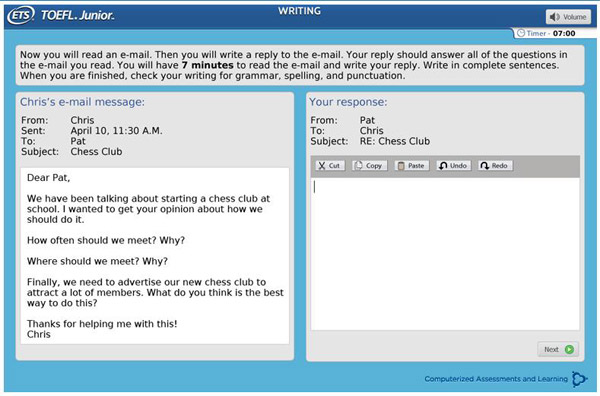Click the WRITING section title
The width and height of the screenshot is (600, 396).
[300, 11]
